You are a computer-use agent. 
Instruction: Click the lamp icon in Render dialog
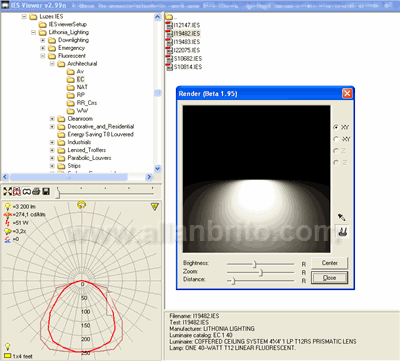[x=342, y=231]
